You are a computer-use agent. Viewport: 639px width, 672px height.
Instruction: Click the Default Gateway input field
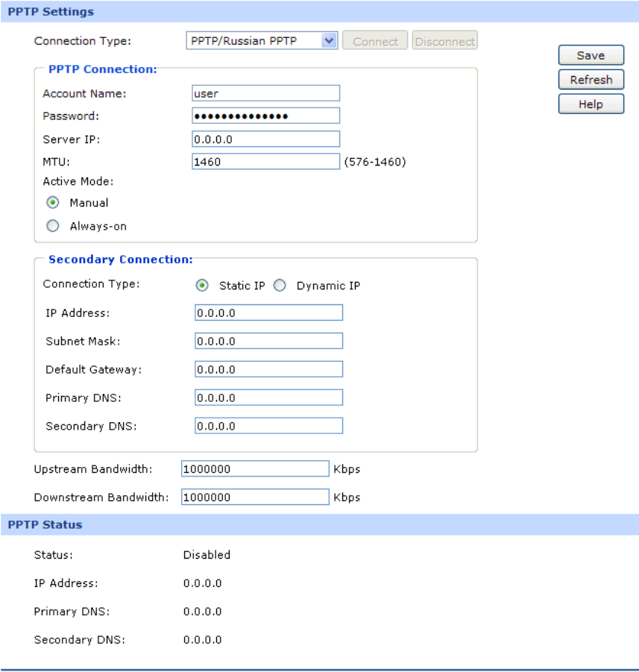click(268, 369)
